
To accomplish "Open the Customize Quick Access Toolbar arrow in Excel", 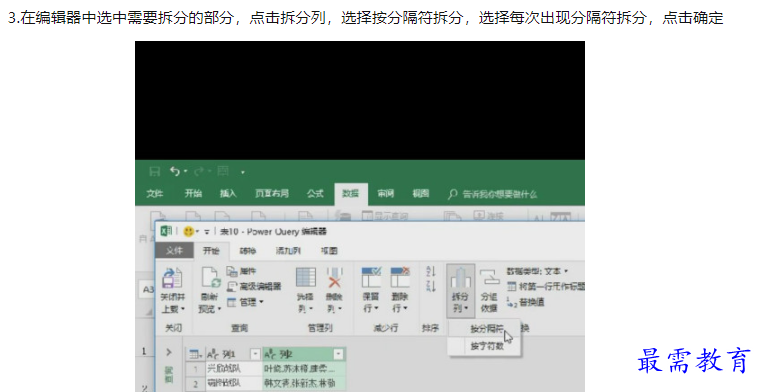I will pos(243,172).
